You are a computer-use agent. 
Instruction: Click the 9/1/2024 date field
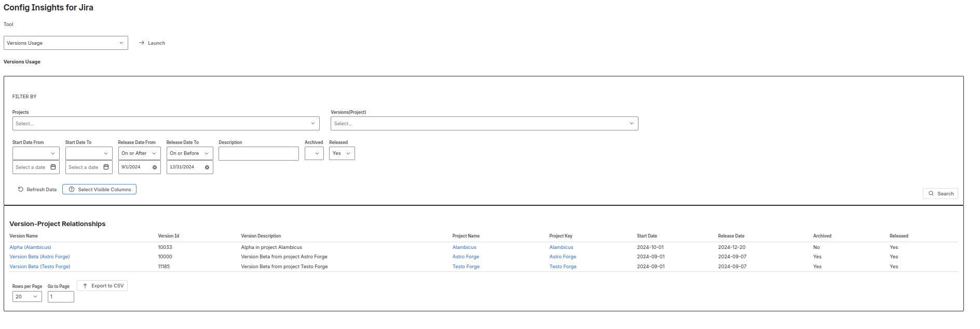click(x=139, y=167)
